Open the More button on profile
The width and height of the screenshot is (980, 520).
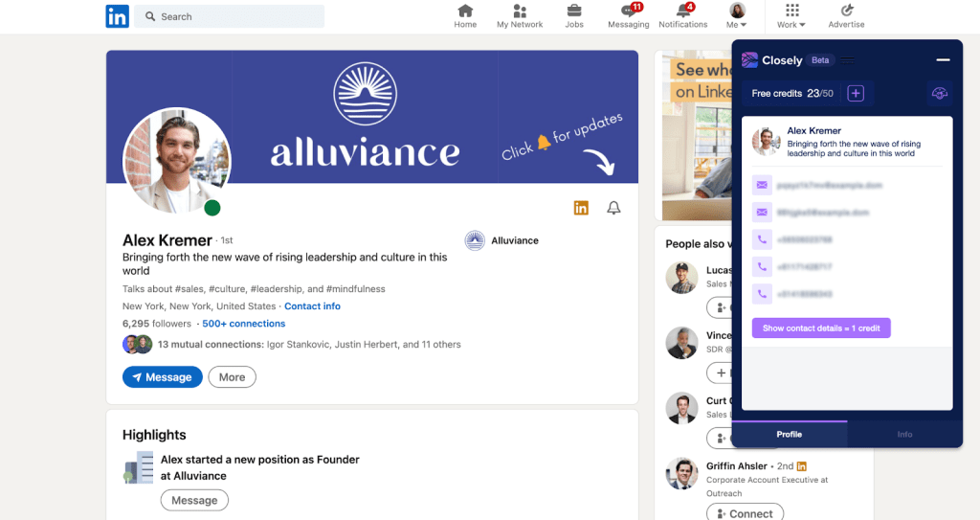click(x=232, y=377)
